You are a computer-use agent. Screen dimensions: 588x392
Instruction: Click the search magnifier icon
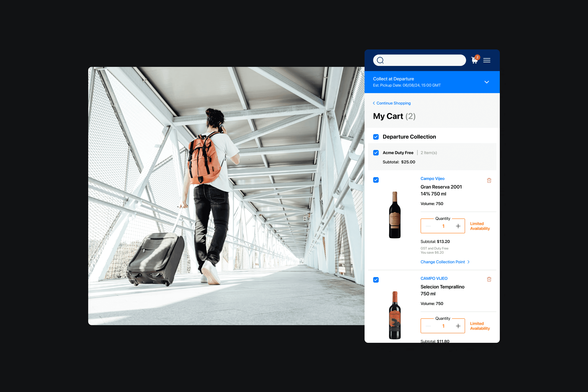380,60
